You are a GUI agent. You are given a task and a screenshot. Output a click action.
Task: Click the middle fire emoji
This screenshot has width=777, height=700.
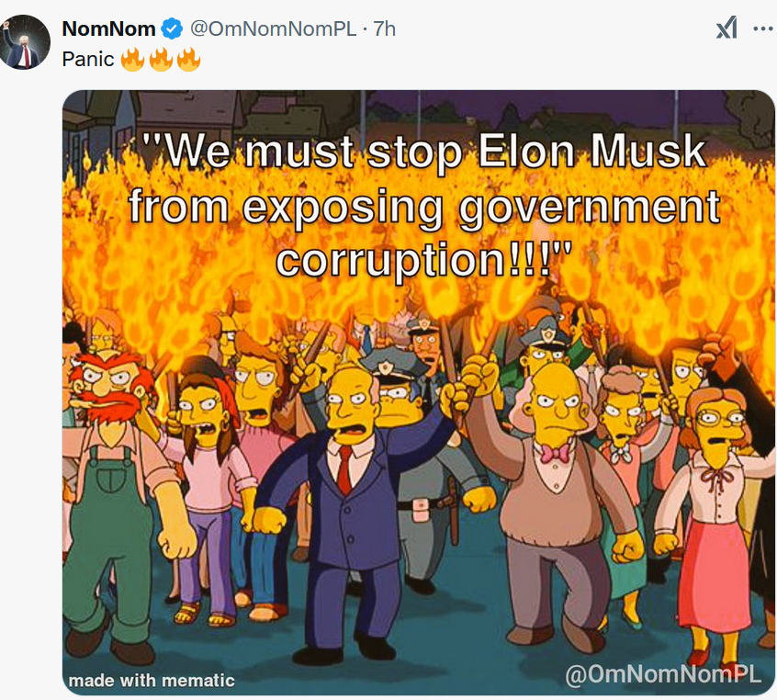(x=161, y=59)
